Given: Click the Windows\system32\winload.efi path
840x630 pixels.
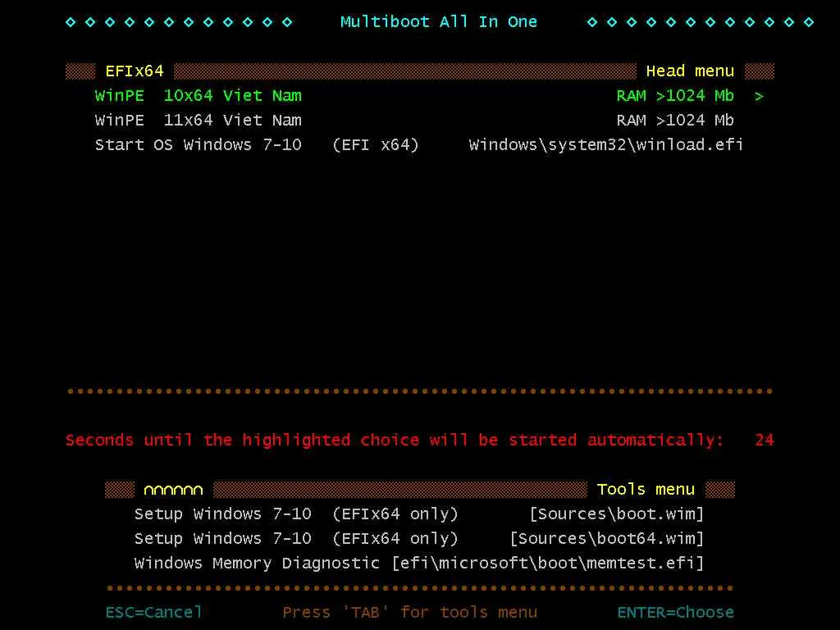Looking at the screenshot, I should (x=605, y=145).
